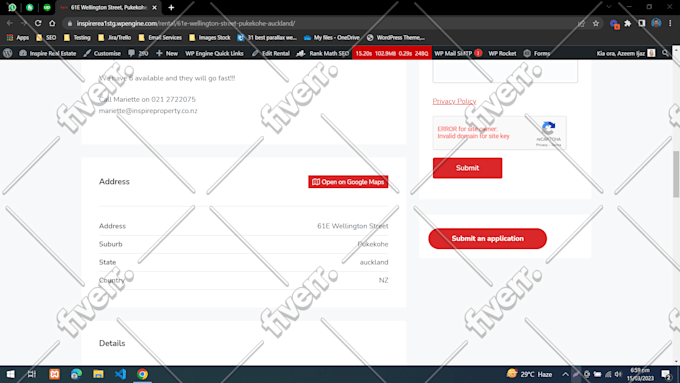Open the WordPress logo admin menu

coord(7,53)
